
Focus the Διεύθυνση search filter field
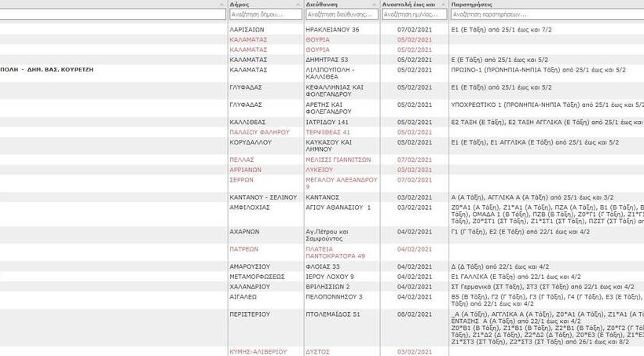click(x=340, y=14)
